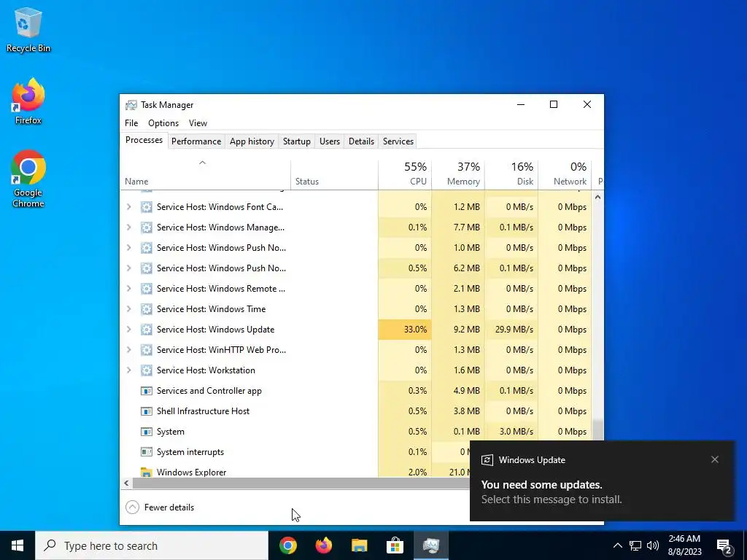Click the gear icon for Windows Update service
747x560 pixels.
pos(146,330)
